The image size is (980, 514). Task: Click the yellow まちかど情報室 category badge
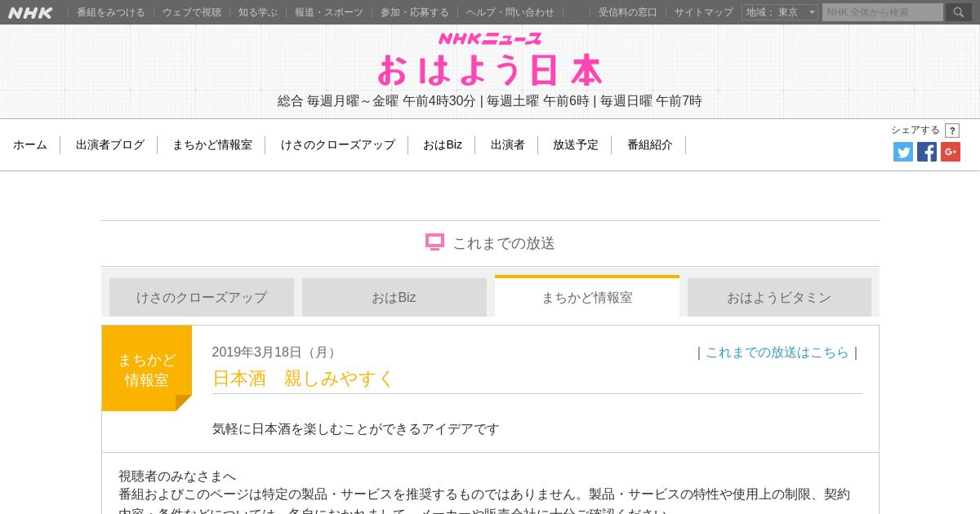147,369
